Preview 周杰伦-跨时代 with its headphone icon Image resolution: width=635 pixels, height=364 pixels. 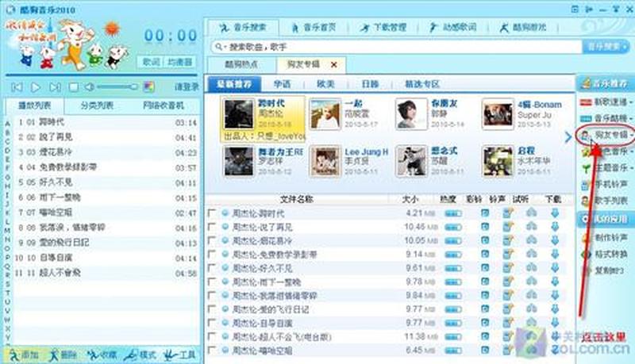pyautogui.click(x=531, y=213)
